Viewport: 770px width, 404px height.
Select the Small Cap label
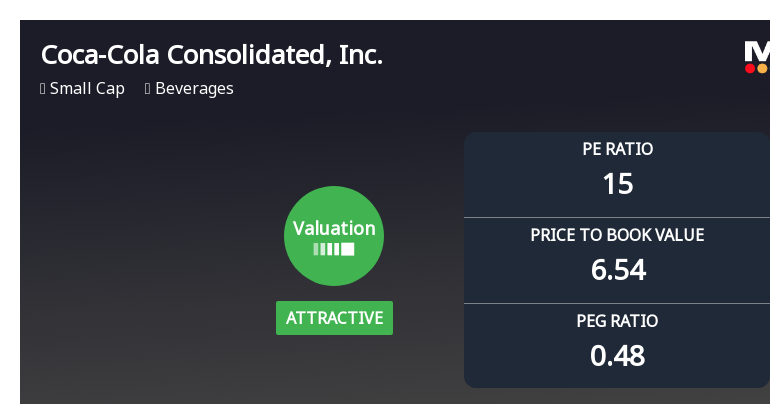[x=87, y=89]
